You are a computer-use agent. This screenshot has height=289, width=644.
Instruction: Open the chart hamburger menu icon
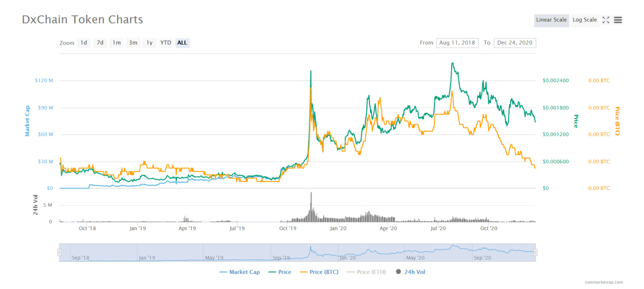point(618,20)
